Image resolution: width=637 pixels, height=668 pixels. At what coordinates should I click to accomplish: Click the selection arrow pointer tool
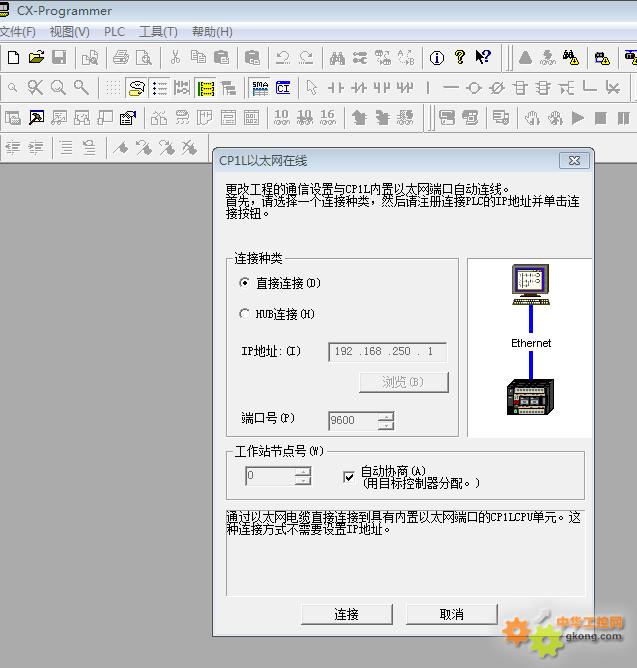[312, 88]
